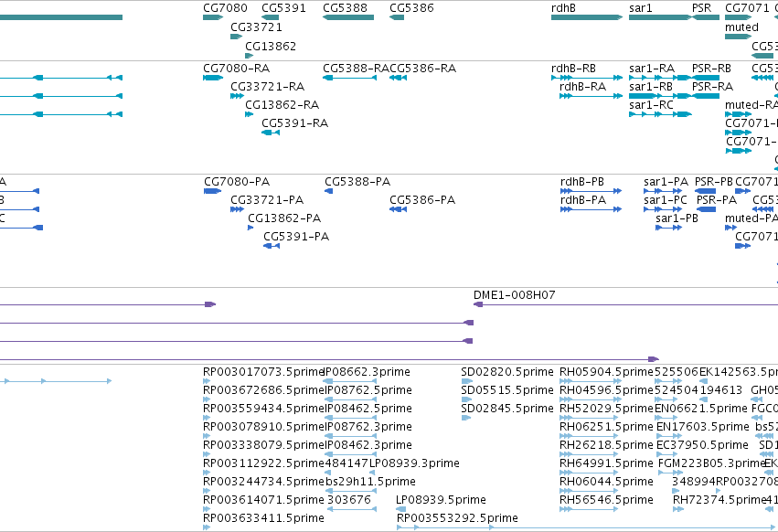Click the rdhB-RB transcript

pyautogui.click(x=587, y=78)
